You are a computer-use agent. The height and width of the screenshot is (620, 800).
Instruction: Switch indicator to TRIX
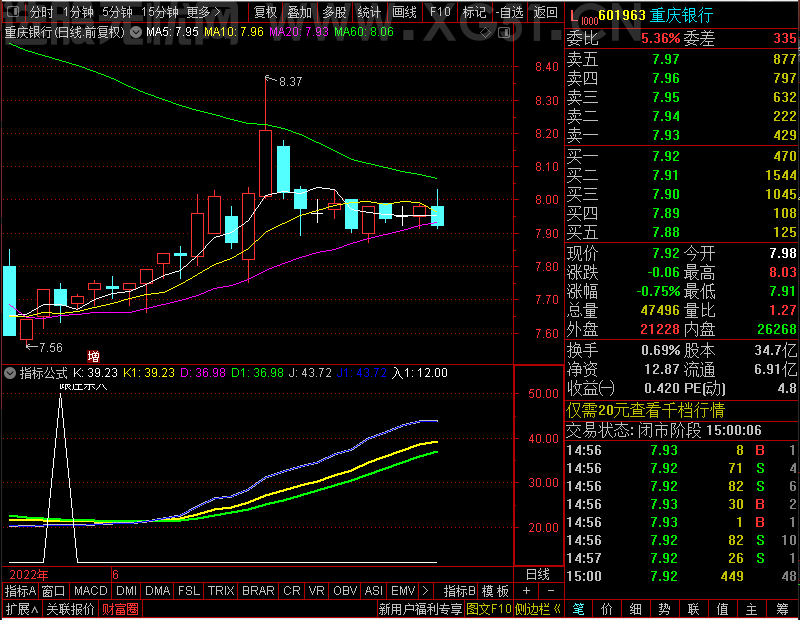click(x=221, y=591)
